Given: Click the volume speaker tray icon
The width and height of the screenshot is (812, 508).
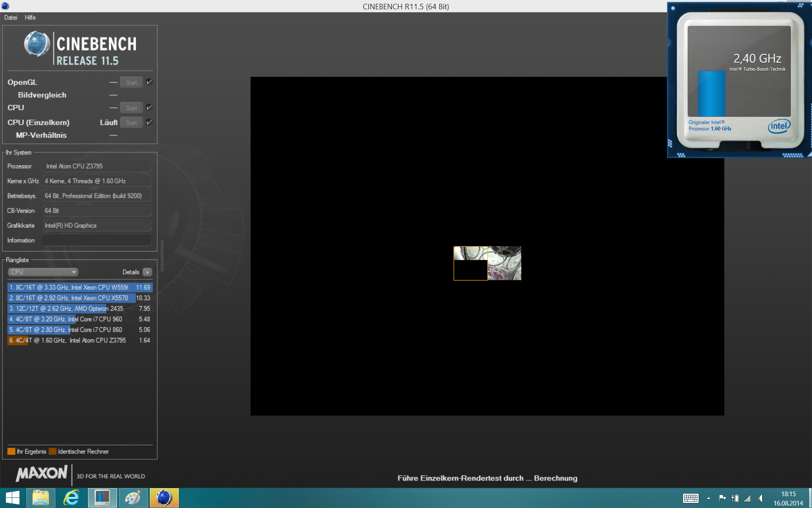Looking at the screenshot, I should (760, 498).
